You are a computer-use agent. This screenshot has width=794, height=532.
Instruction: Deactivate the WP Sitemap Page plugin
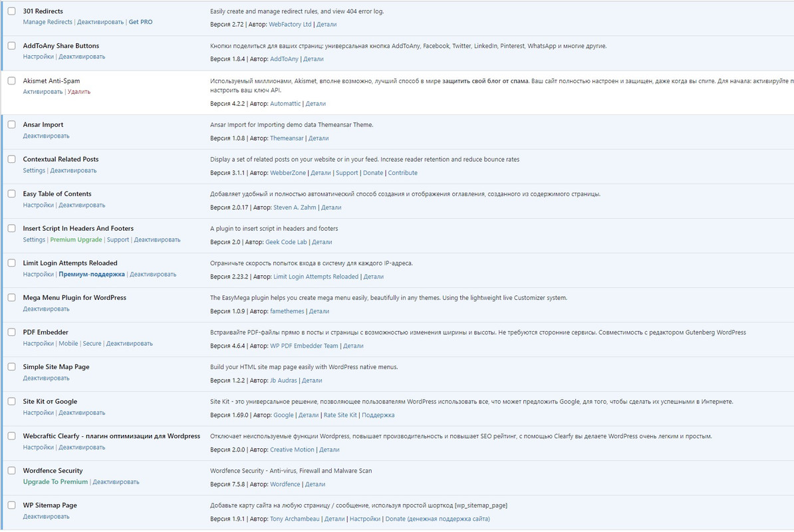[x=46, y=516]
